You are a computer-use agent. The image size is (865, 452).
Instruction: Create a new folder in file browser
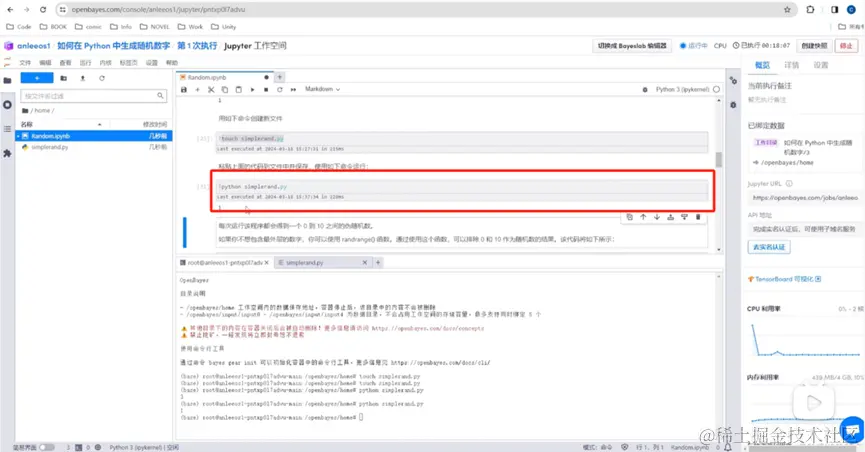[x=63, y=78]
